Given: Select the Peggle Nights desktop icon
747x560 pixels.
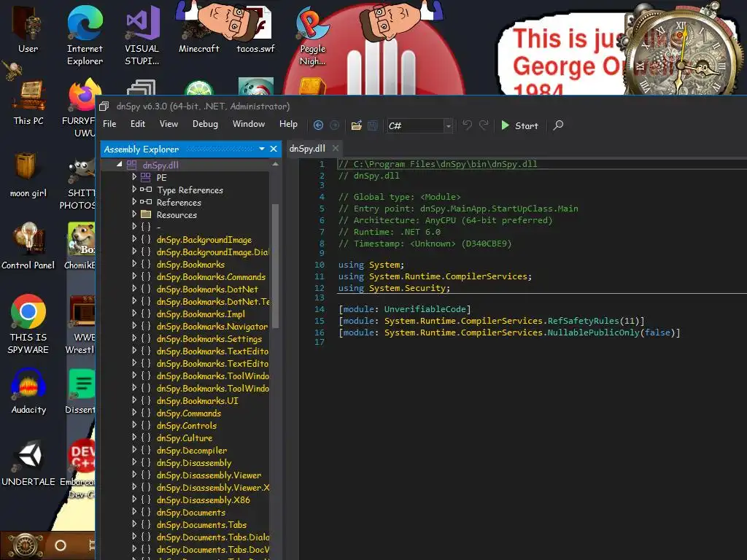Looking at the screenshot, I should [x=312, y=36].
